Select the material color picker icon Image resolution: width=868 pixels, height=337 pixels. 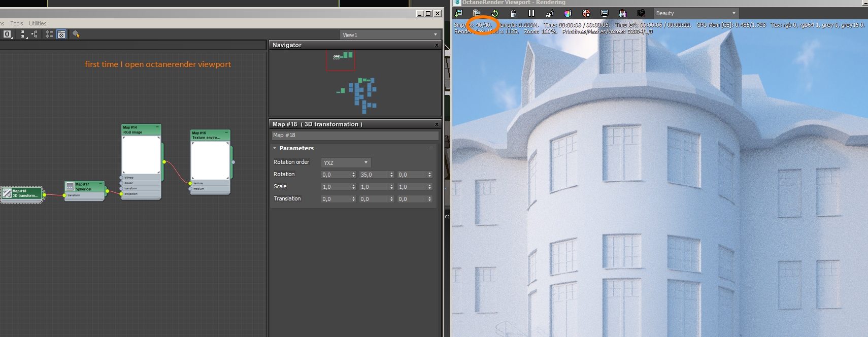[568, 13]
